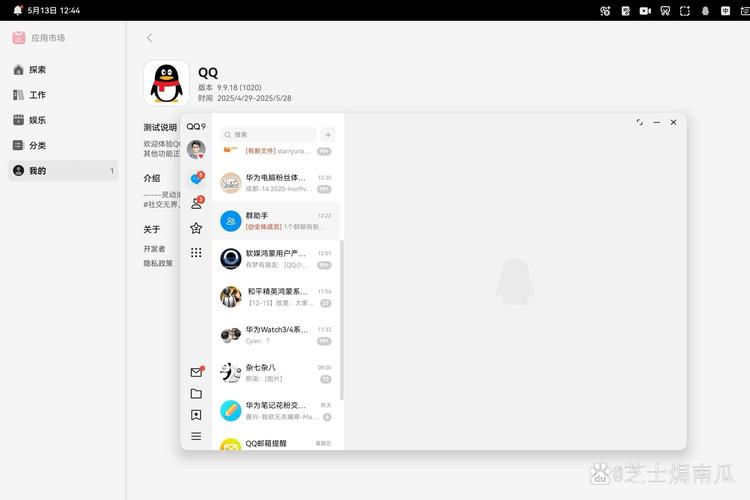Open the QQ mail envelope icon
750x500 pixels.
coord(197,372)
